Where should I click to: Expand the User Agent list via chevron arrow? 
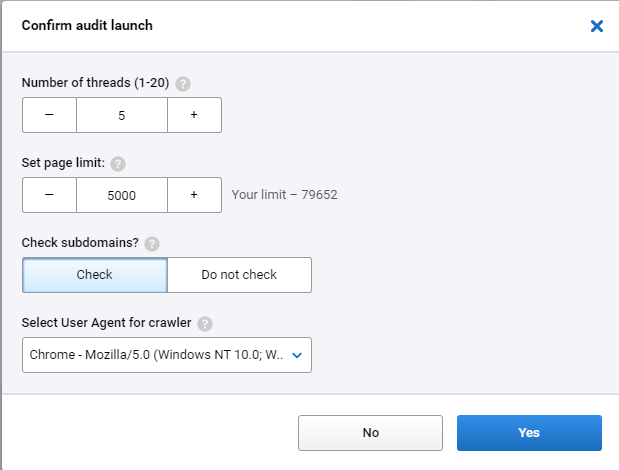(297, 355)
